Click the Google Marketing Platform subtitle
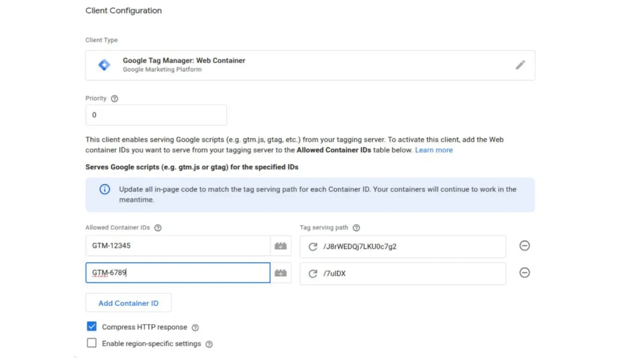The width and height of the screenshot is (644, 362). tap(162, 70)
